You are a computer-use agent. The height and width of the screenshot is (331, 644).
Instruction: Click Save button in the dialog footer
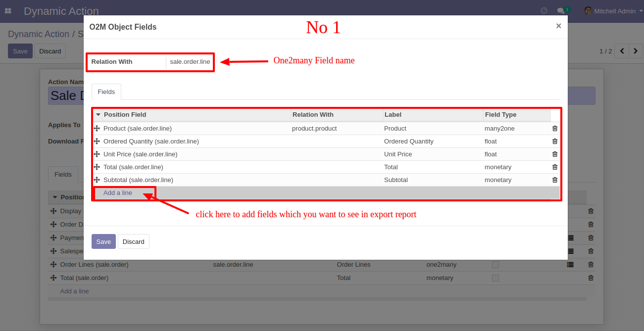(103, 241)
